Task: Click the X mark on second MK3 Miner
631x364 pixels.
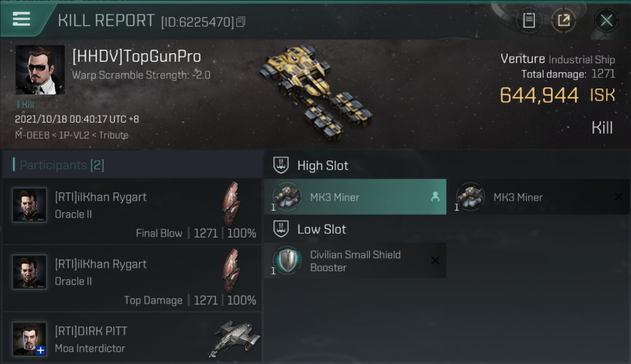Action: (618, 197)
